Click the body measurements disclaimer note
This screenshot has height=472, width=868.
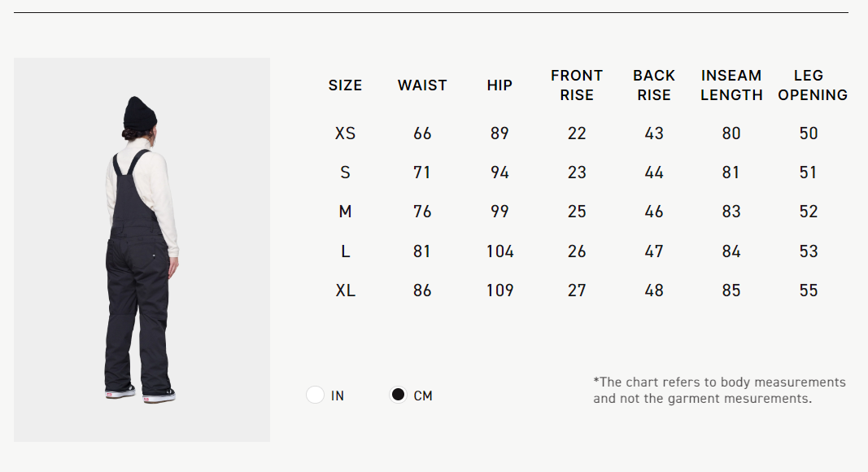pos(719,391)
